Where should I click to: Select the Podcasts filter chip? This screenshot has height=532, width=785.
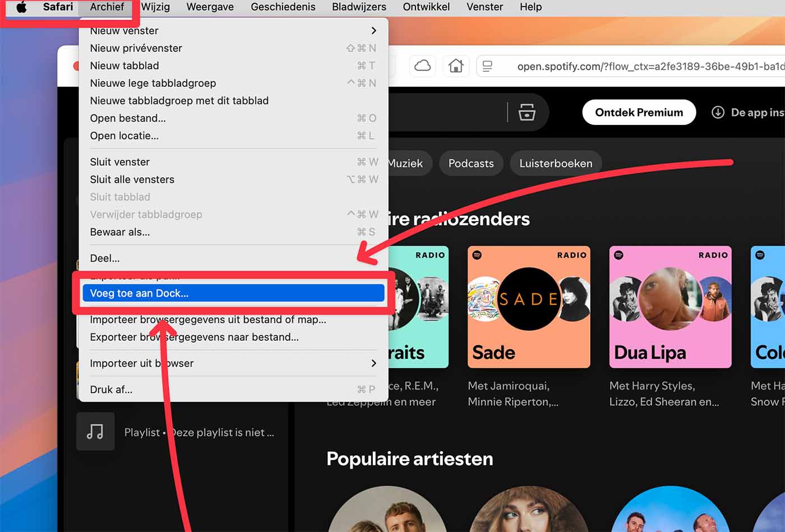[x=471, y=163]
